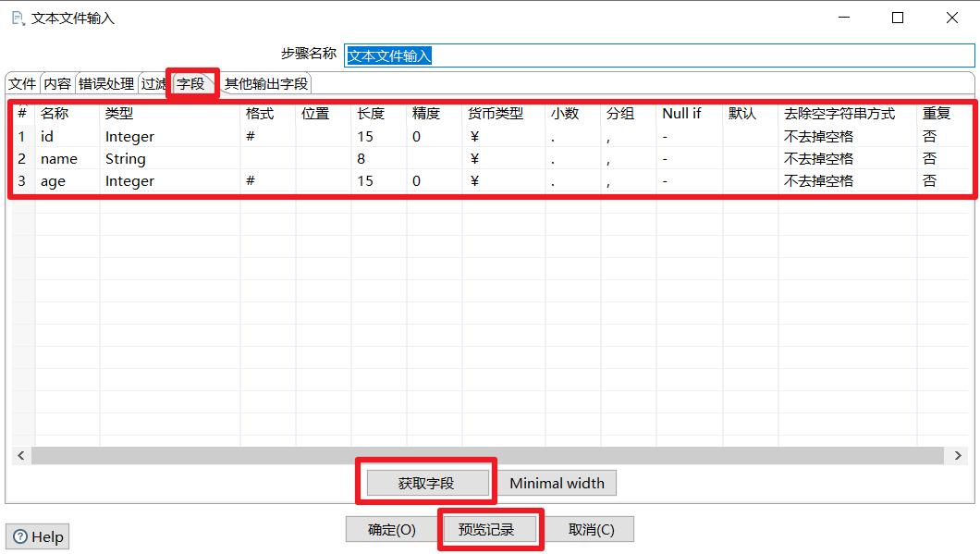The image size is (980, 554).
Task: Switch to the 内容 tab
Action: (57, 84)
